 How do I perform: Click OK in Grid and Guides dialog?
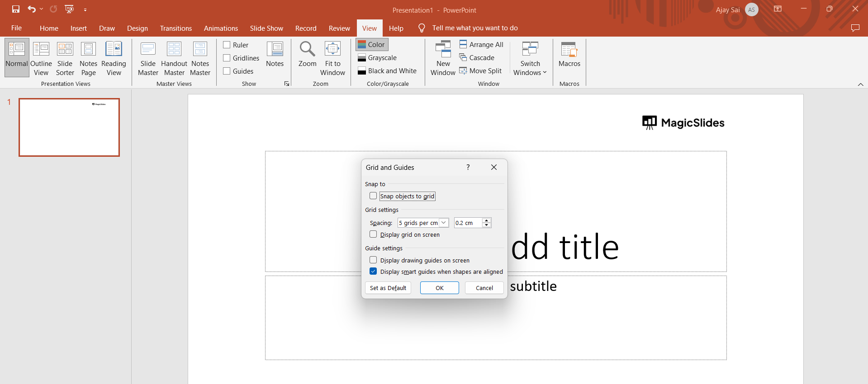tap(439, 288)
